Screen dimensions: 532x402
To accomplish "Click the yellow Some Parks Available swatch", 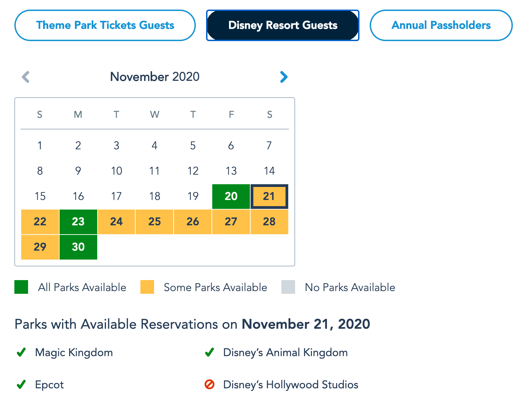I will [147, 287].
